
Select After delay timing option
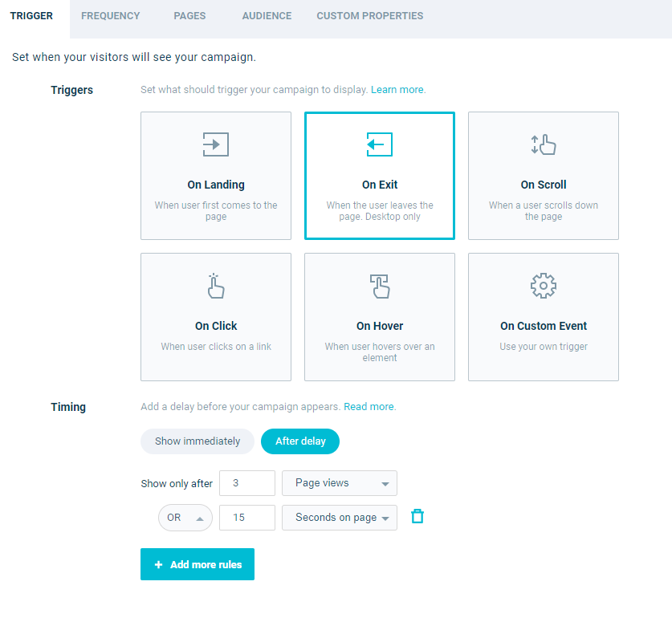300,441
